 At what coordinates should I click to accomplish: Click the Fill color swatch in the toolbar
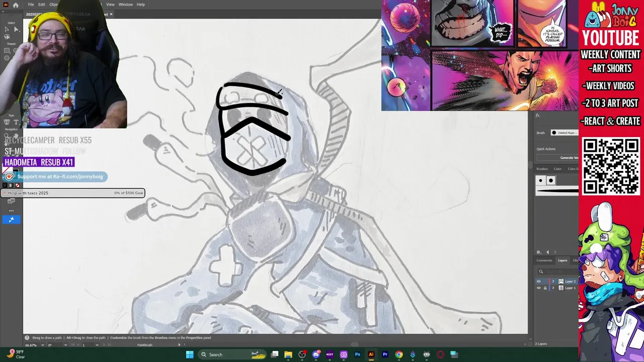pyautogui.click(x=7, y=170)
